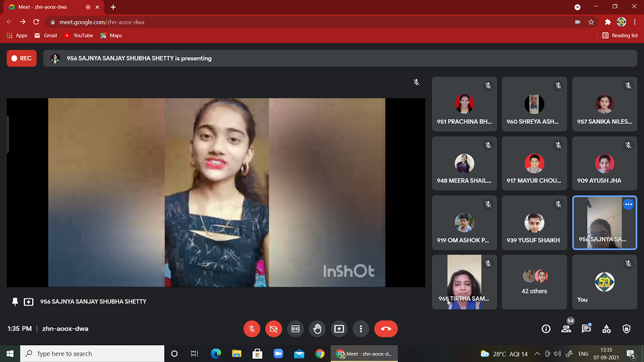Raise hand in the meeting
This screenshot has height=362, width=644.
317,329
